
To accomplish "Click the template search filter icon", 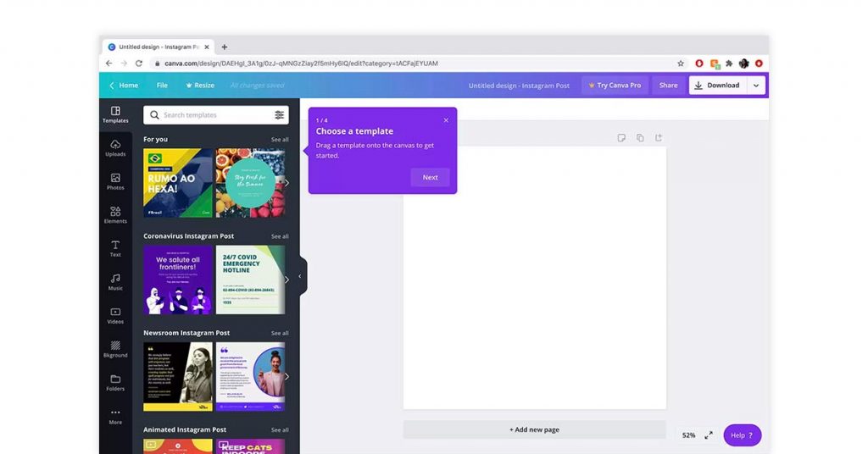I will [x=279, y=115].
